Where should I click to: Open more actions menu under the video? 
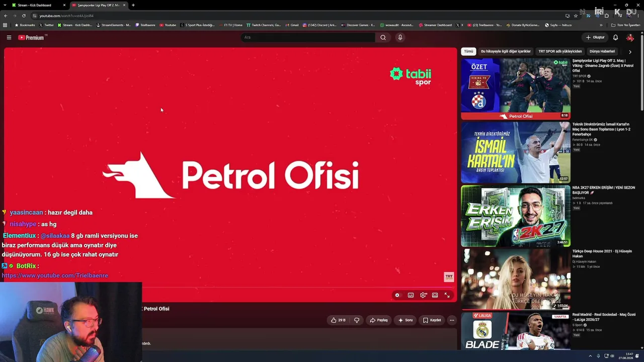[452, 320]
